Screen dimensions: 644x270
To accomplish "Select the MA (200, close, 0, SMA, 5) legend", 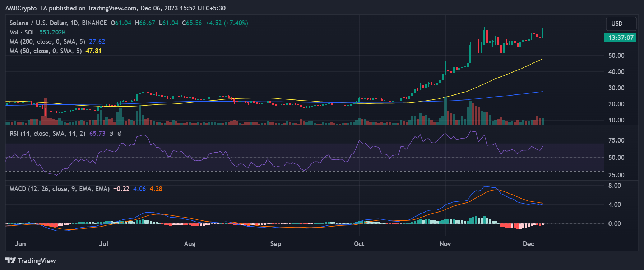I will 47,42.
